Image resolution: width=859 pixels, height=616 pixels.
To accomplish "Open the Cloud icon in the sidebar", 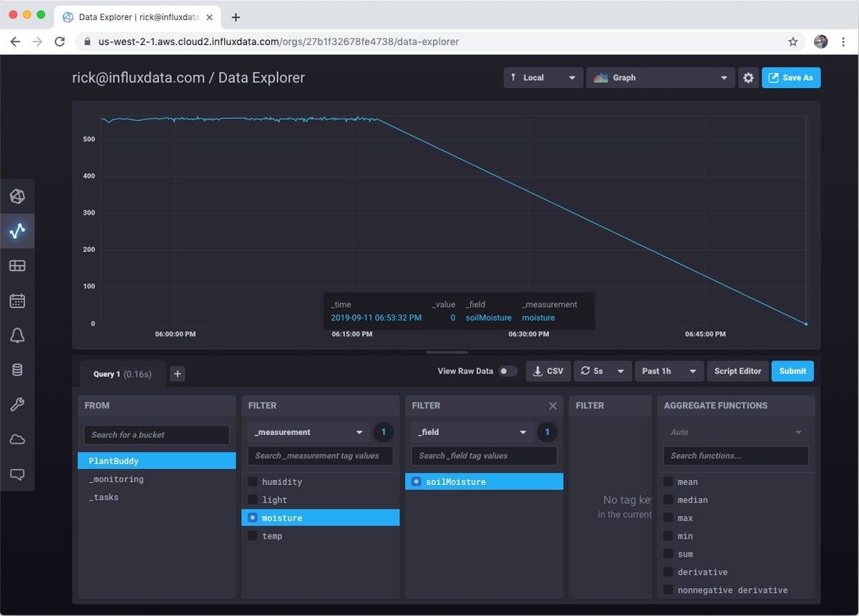I will [x=18, y=439].
